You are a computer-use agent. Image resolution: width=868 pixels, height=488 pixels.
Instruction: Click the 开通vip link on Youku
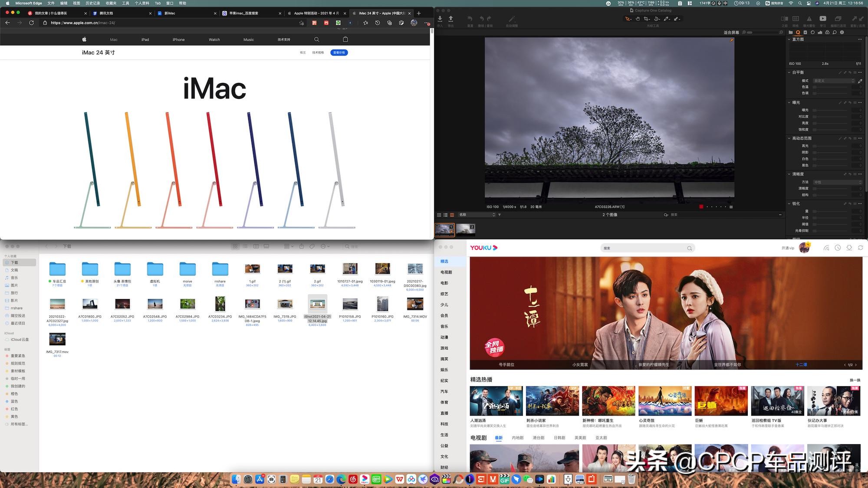click(x=788, y=248)
